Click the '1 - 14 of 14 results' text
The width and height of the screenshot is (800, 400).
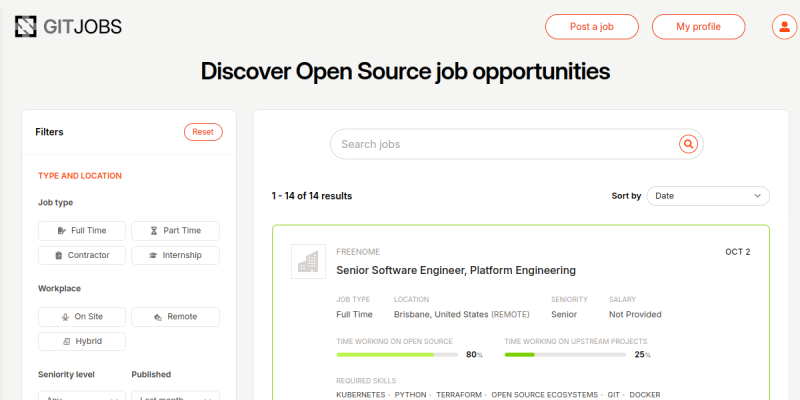coord(312,196)
